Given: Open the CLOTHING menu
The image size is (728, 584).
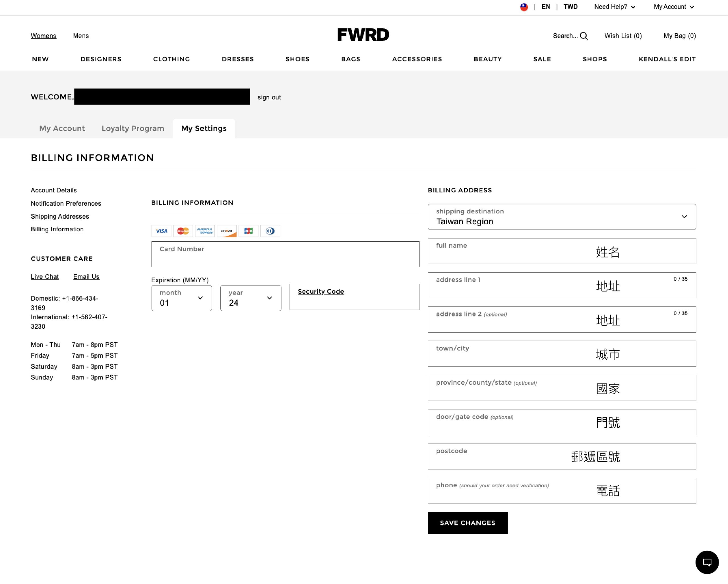Looking at the screenshot, I should tap(171, 59).
